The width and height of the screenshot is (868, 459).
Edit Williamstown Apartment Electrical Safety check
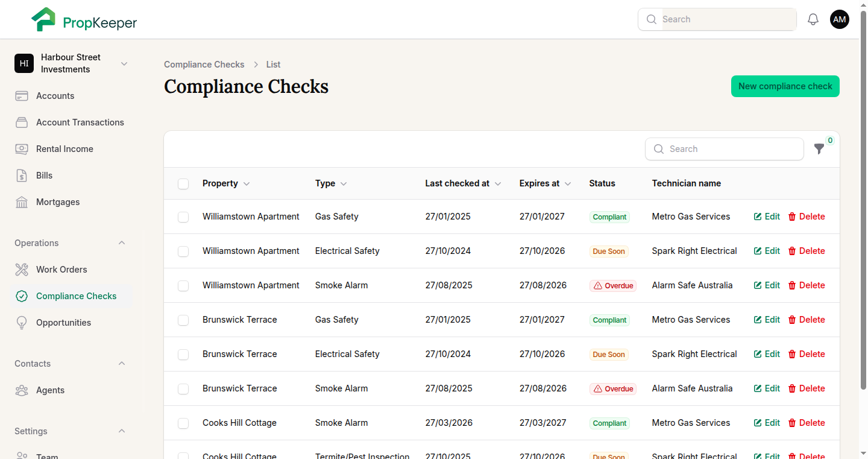click(767, 251)
